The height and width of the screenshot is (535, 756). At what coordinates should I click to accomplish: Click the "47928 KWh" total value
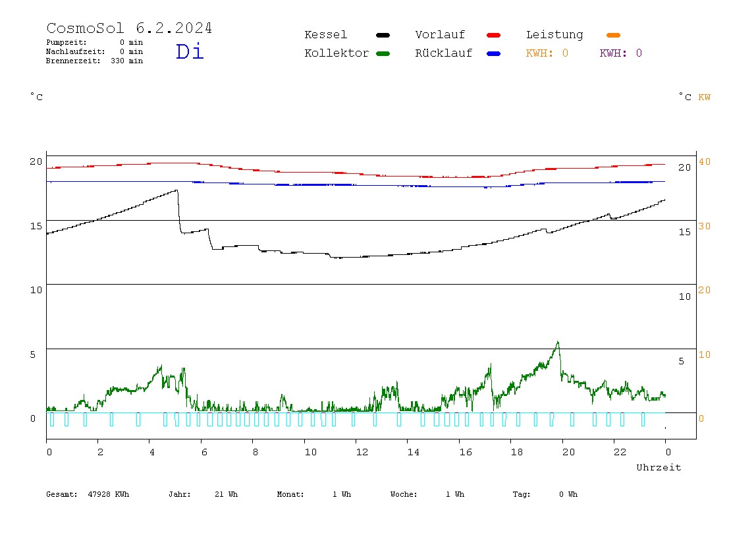pos(109,494)
